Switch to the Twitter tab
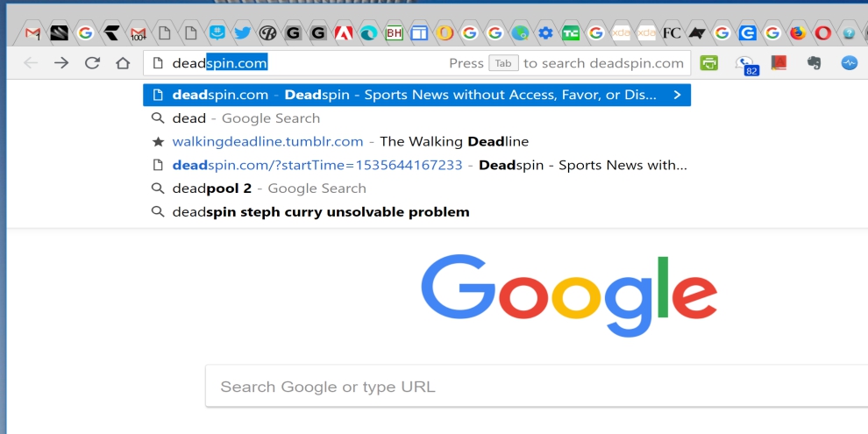 (242, 33)
